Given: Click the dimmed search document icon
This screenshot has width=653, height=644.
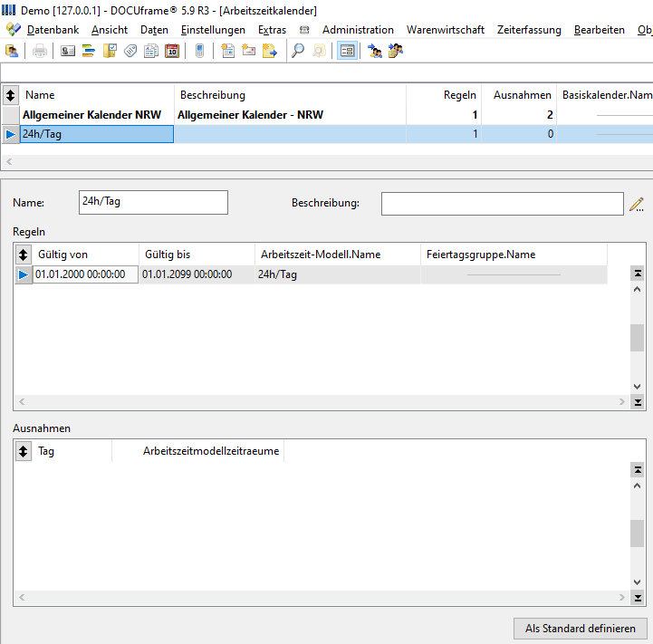Looking at the screenshot, I should coord(319,52).
